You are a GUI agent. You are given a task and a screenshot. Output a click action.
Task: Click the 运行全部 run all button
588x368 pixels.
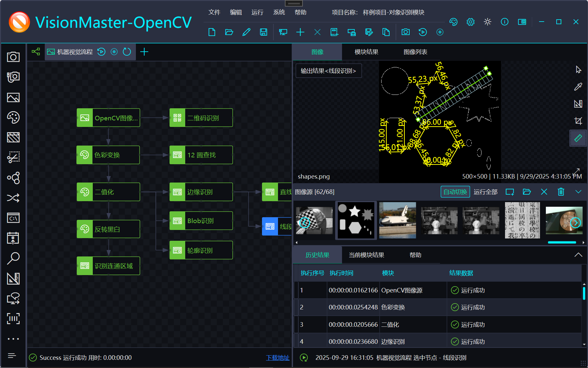[485, 192]
